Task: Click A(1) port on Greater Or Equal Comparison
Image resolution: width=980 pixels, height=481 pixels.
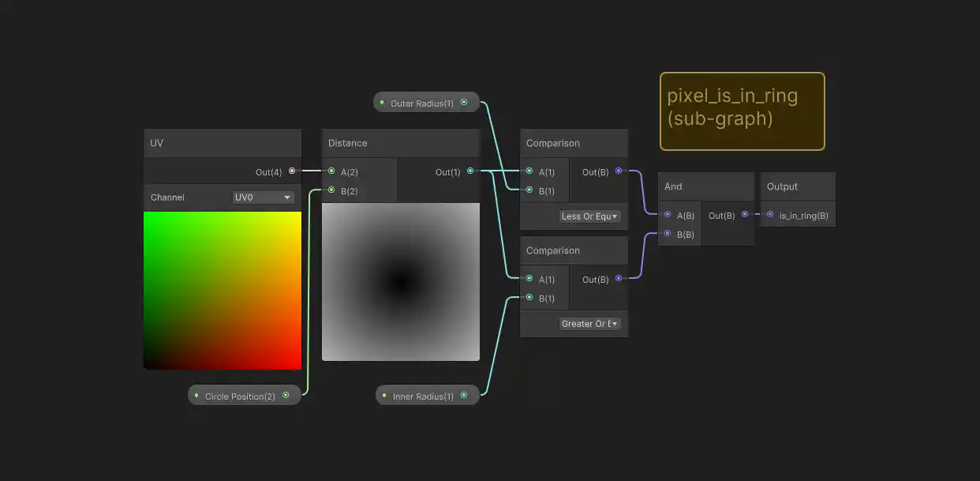Action: point(529,279)
